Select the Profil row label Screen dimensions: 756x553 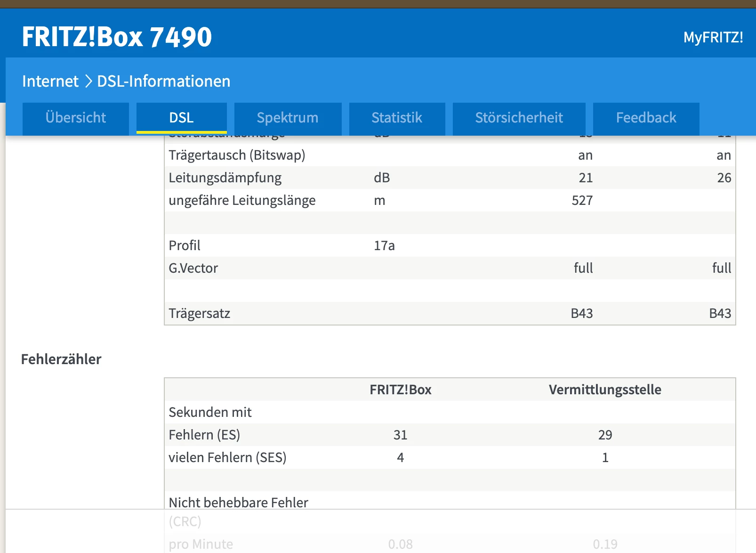tap(185, 245)
